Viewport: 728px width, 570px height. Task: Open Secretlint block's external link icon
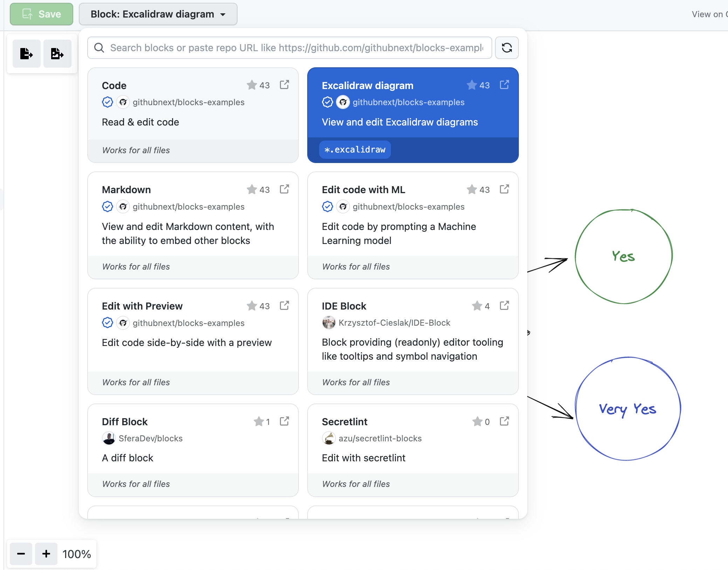504,421
